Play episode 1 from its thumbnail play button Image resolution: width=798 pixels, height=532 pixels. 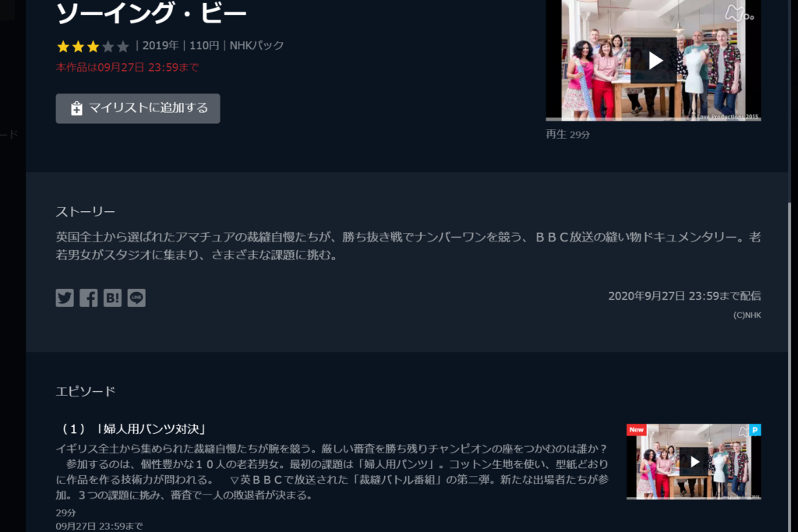pos(694,461)
